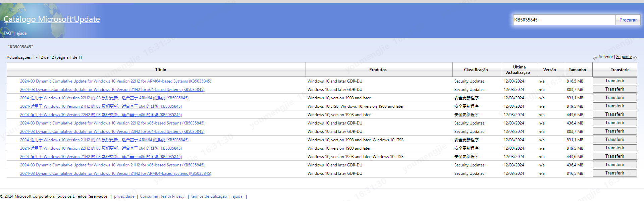This screenshot has width=644, height=201.
Task: Click Transferir for Chinese 22H2 ARM64 update
Action: [614, 98]
